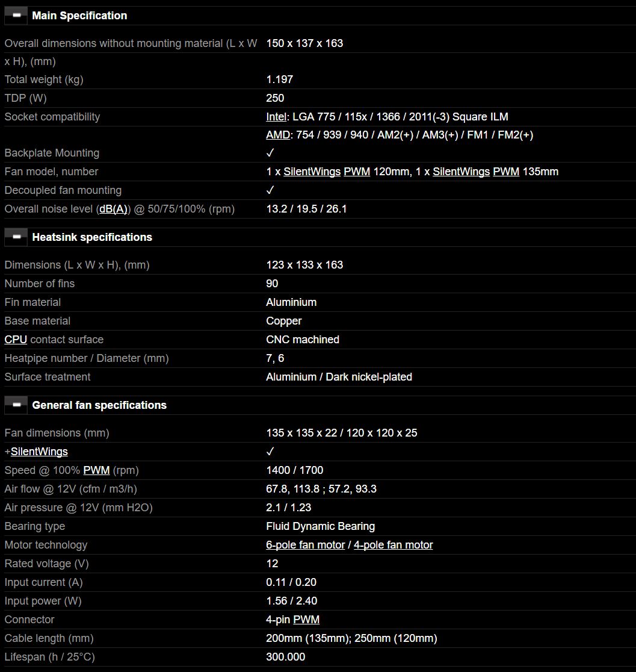This screenshot has width=636, height=672.
Task: Click the +SilentWings link in fan specifications
Action: coord(39,452)
